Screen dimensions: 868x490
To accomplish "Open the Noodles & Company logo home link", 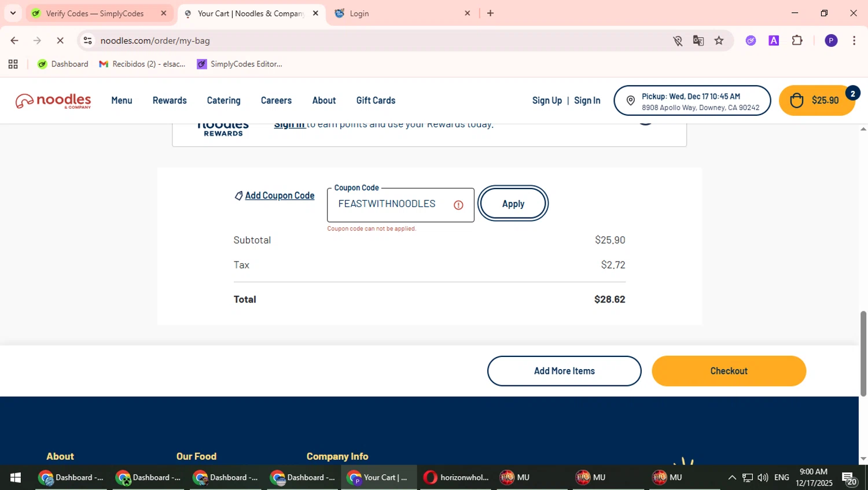I will [x=53, y=101].
